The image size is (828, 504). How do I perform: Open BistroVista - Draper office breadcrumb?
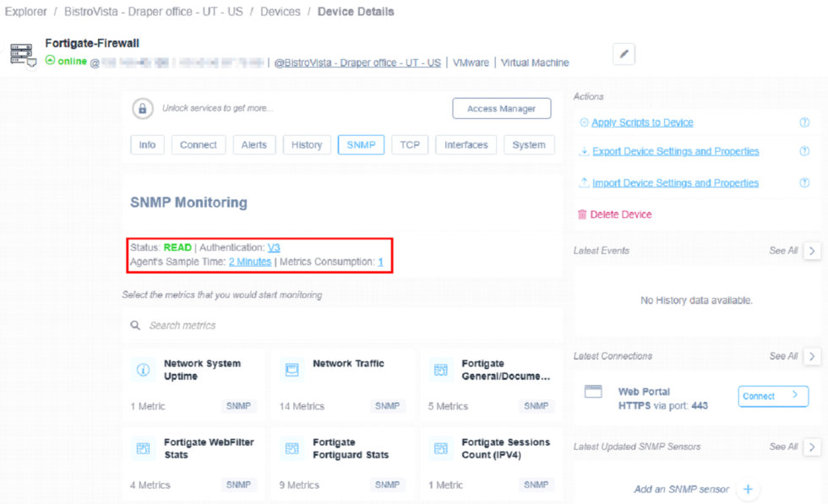[x=154, y=12]
